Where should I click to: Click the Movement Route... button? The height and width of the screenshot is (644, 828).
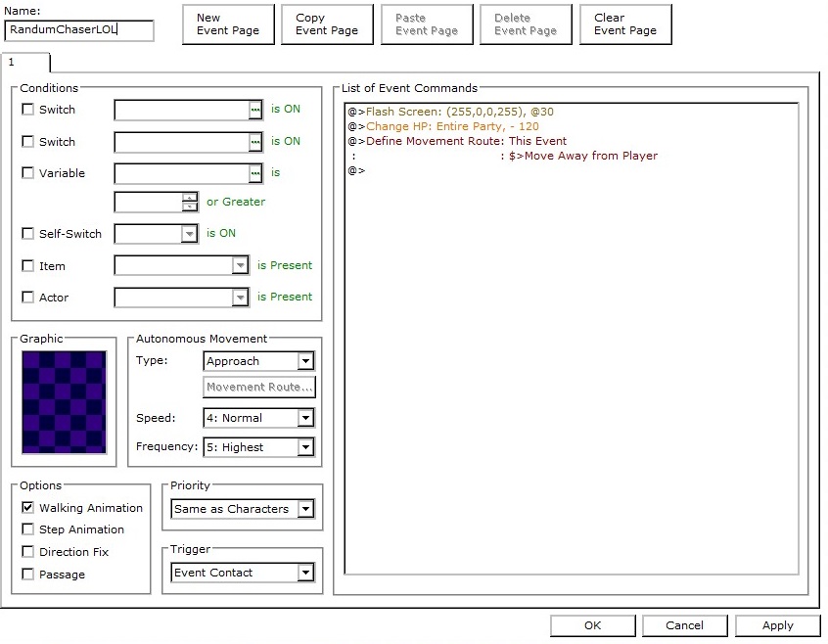pos(258,387)
